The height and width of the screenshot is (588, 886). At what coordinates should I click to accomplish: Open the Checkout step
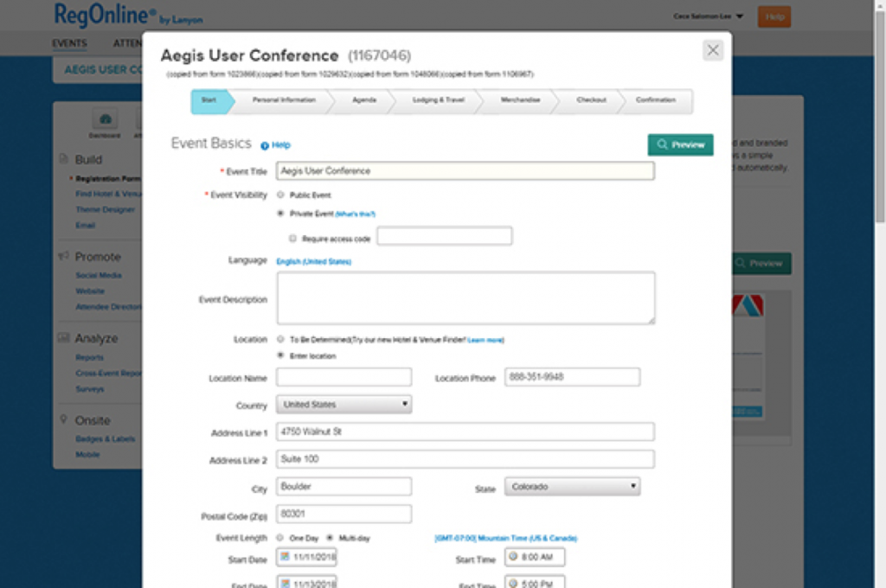[x=592, y=100]
